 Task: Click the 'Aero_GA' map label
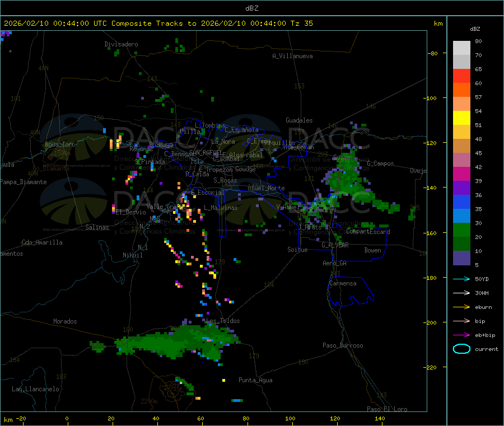[335, 263]
